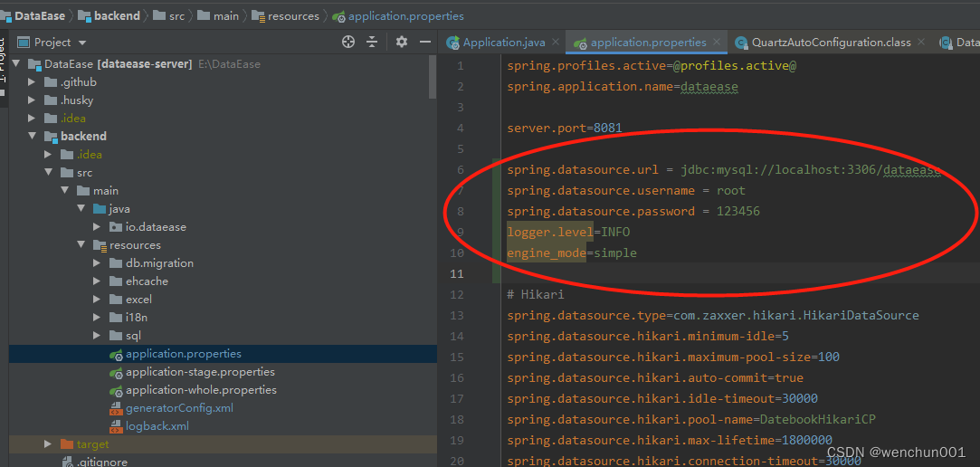
Task: Click the .github folder icon
Action: tap(51, 81)
